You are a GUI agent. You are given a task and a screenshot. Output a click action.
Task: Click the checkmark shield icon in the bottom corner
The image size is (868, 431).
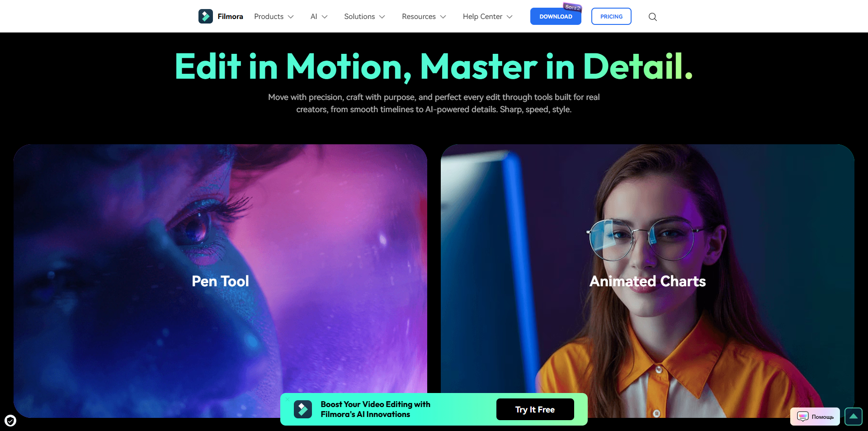click(x=10, y=421)
